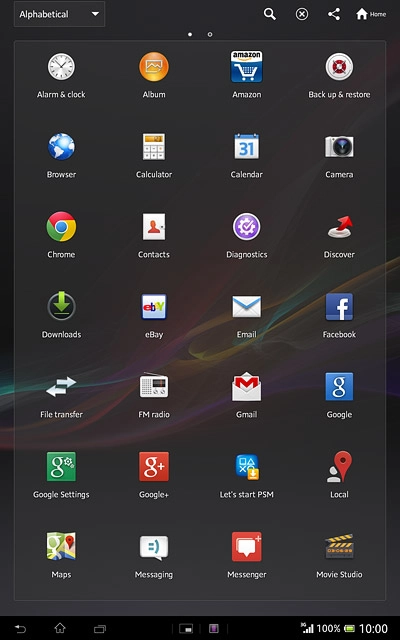Open Chrome browser

[x=61, y=227]
